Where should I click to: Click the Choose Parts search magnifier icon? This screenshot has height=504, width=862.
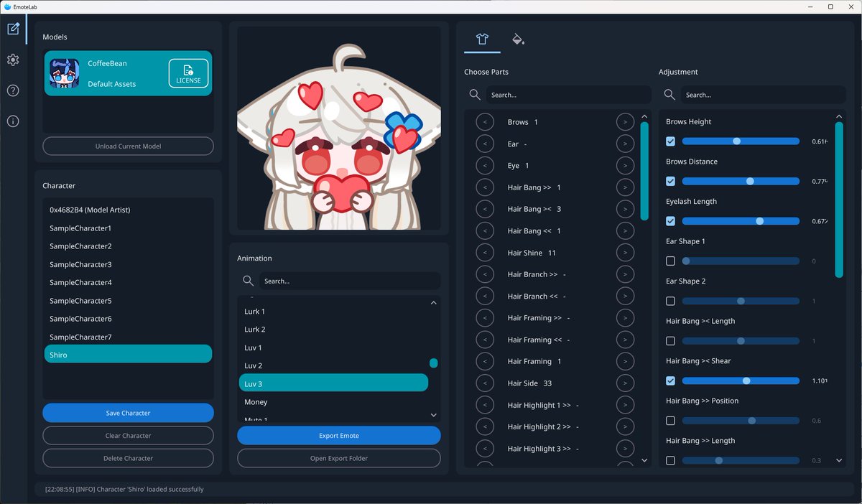click(475, 95)
